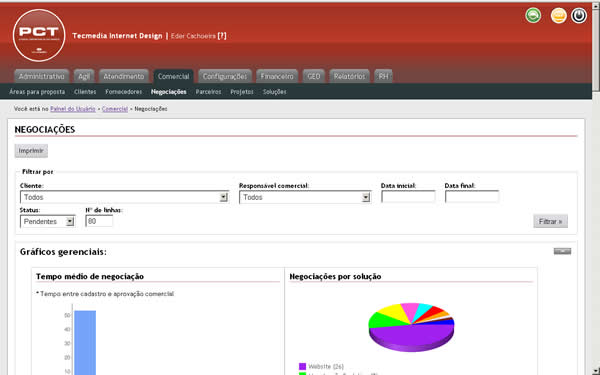Click the orange circular header icon

click(558, 16)
